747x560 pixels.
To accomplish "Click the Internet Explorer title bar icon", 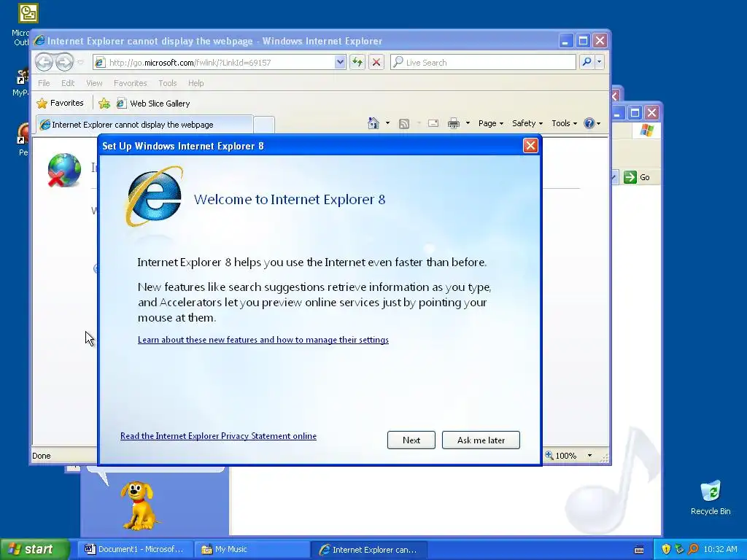I will click(x=39, y=41).
